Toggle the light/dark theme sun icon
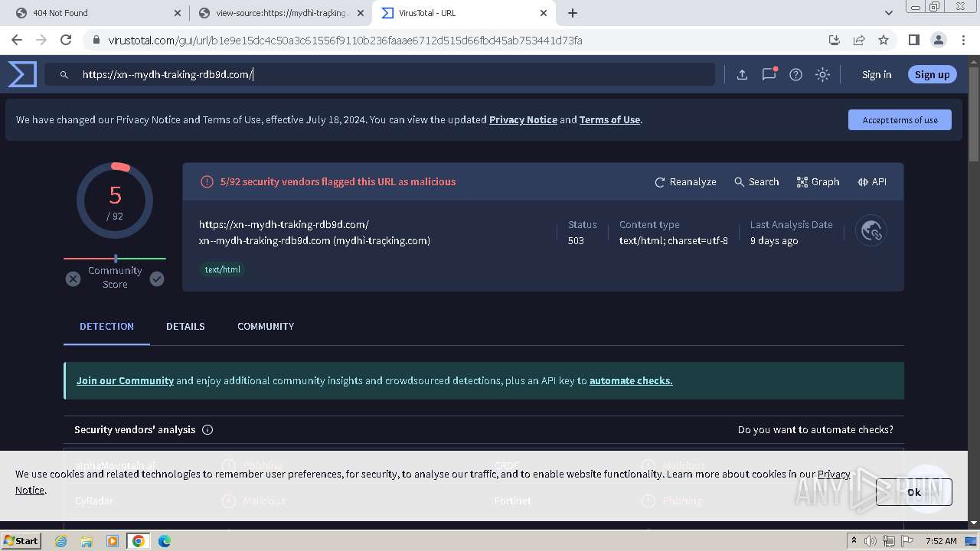The width and height of the screenshot is (980, 551). [x=822, y=74]
